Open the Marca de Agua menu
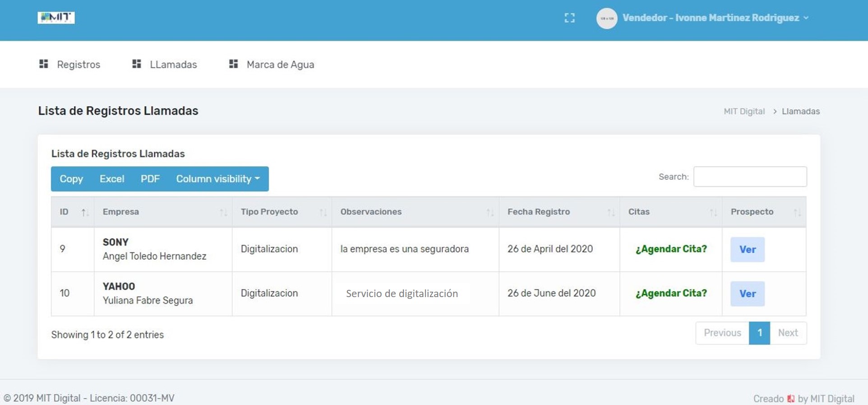868x405 pixels. point(280,65)
